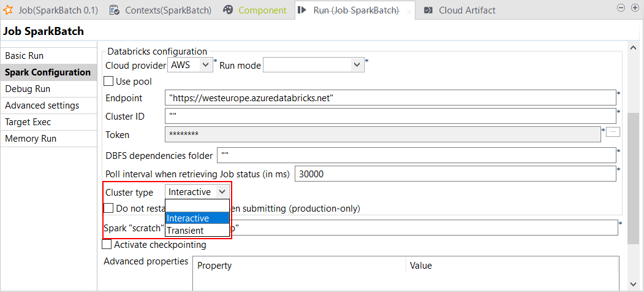Click the Endpoint URL input field
The width and height of the screenshot is (644, 292).
click(390, 98)
